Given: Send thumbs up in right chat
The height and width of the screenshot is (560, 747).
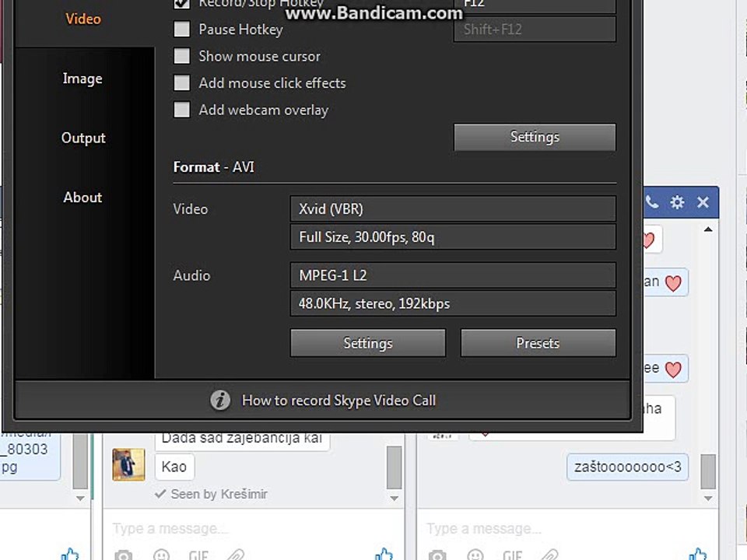Looking at the screenshot, I should click(x=698, y=554).
